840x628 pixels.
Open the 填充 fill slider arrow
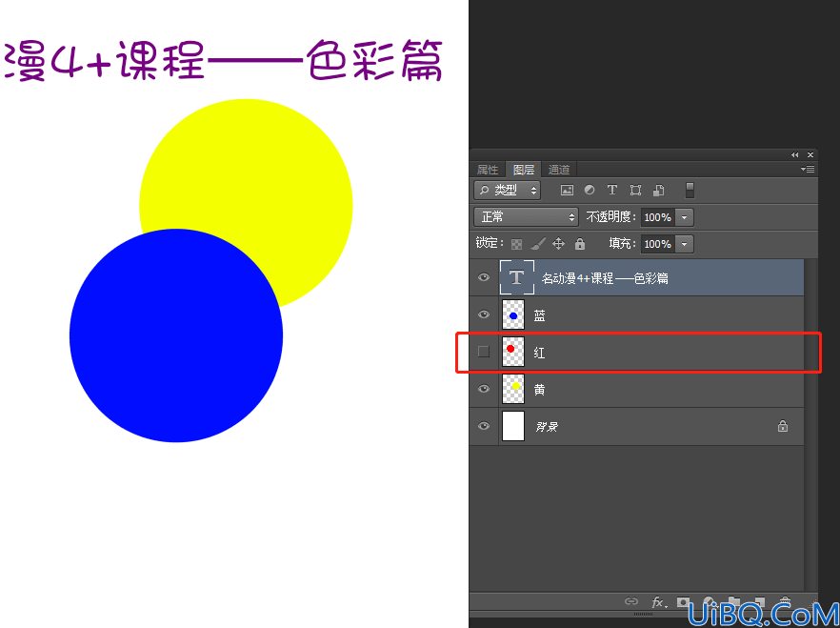point(684,244)
